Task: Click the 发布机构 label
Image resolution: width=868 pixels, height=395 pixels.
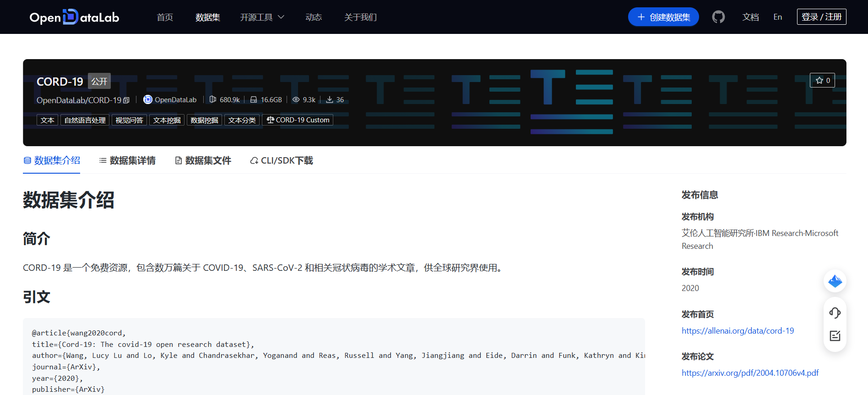Action: 698,217
